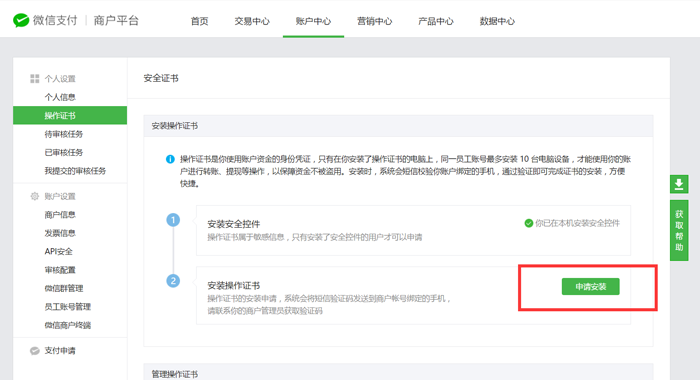This screenshot has height=380, width=700.
Task: Click the green download icon on right edge
Action: 679,184
